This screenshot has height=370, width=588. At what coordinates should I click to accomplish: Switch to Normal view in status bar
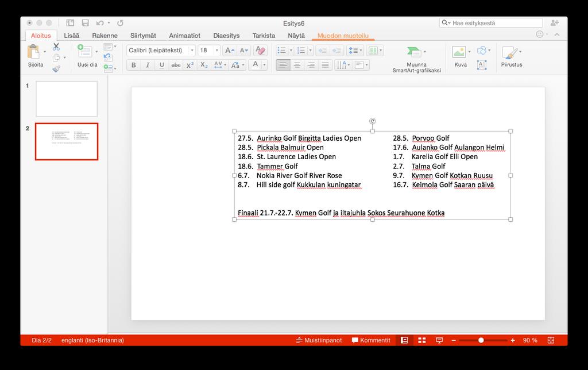404,340
